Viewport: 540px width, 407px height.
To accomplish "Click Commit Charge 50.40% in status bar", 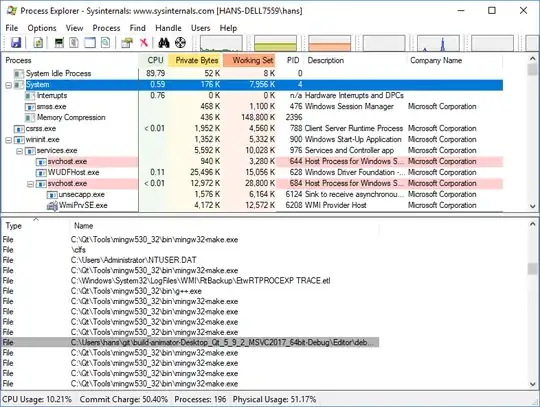I will pyautogui.click(x=124, y=399).
